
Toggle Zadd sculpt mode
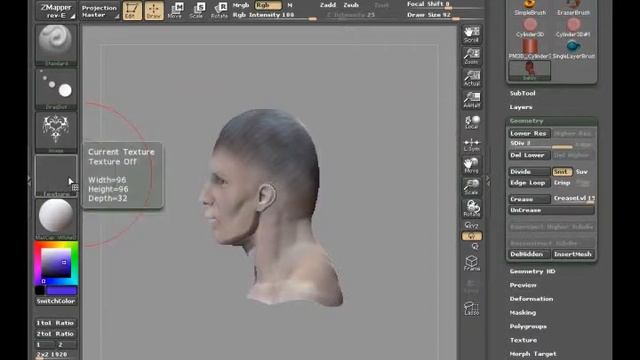pyautogui.click(x=328, y=5)
